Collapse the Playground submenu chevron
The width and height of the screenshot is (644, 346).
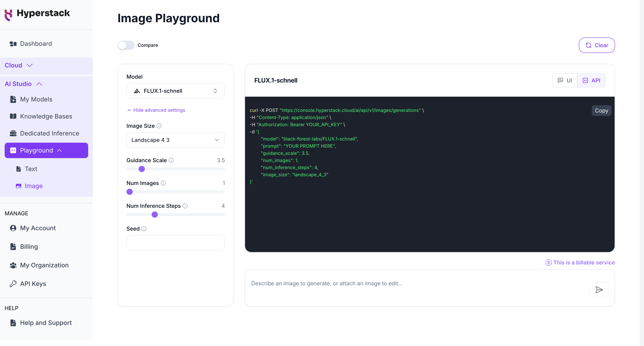tap(60, 150)
